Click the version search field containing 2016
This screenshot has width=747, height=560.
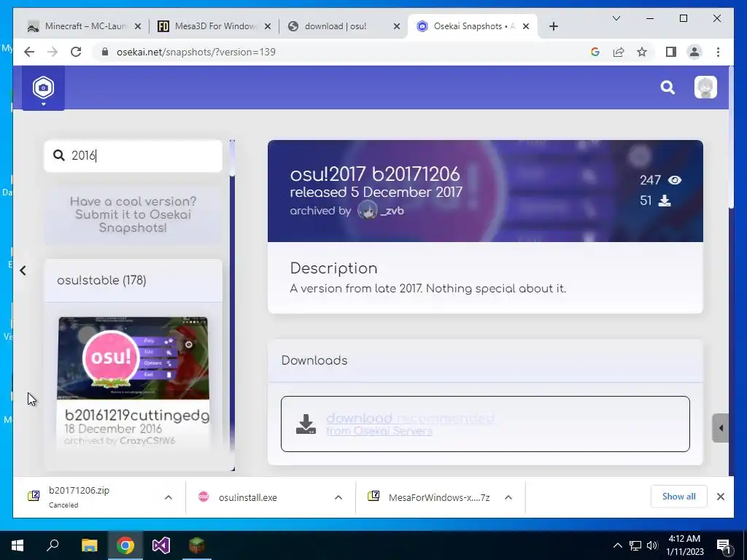pos(133,156)
